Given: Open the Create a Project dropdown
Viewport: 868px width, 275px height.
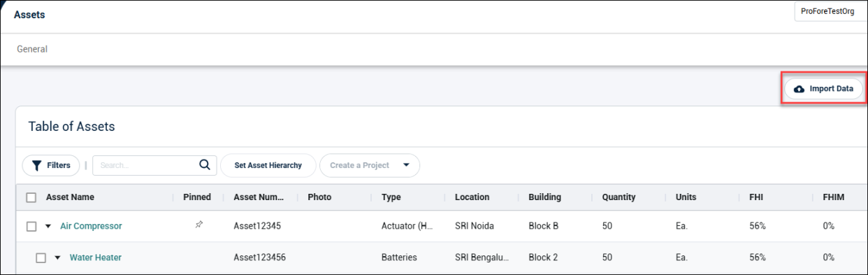Looking at the screenshot, I should (370, 166).
